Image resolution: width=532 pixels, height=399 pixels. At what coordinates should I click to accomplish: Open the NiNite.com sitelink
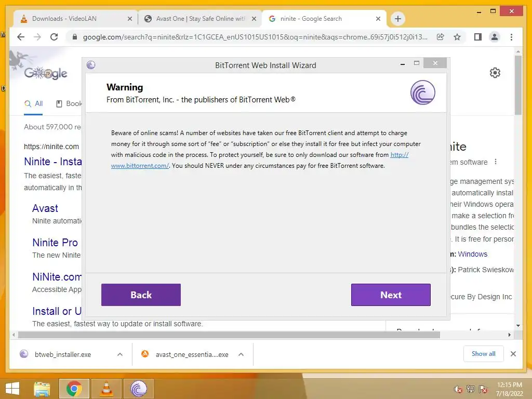point(57,276)
